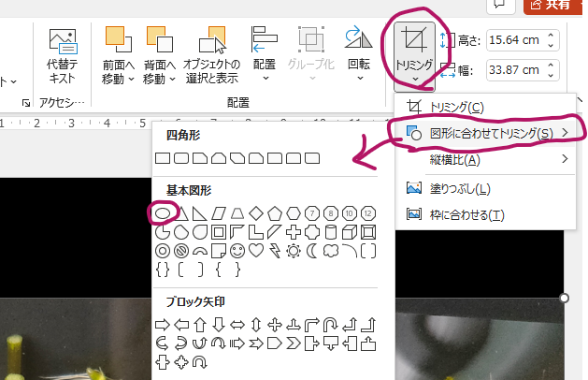Select the oval shape in 基本図形
588x380 pixels.
click(x=163, y=213)
